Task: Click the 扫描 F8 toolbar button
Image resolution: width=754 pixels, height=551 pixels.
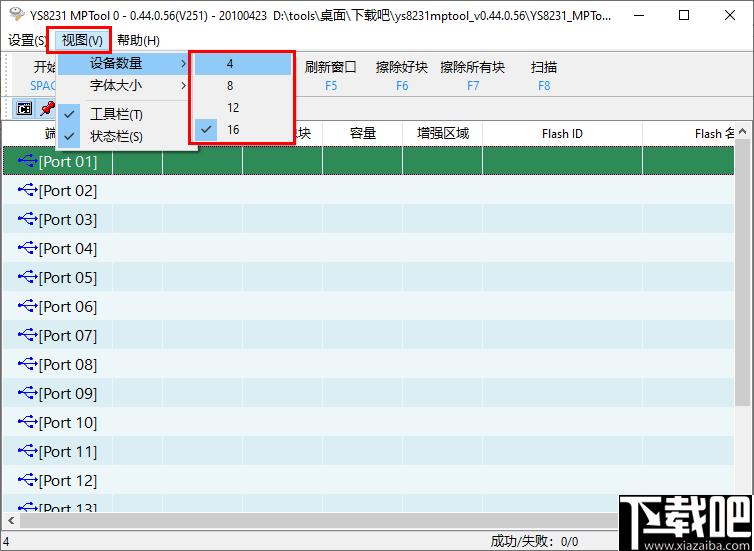Action: coord(544,75)
